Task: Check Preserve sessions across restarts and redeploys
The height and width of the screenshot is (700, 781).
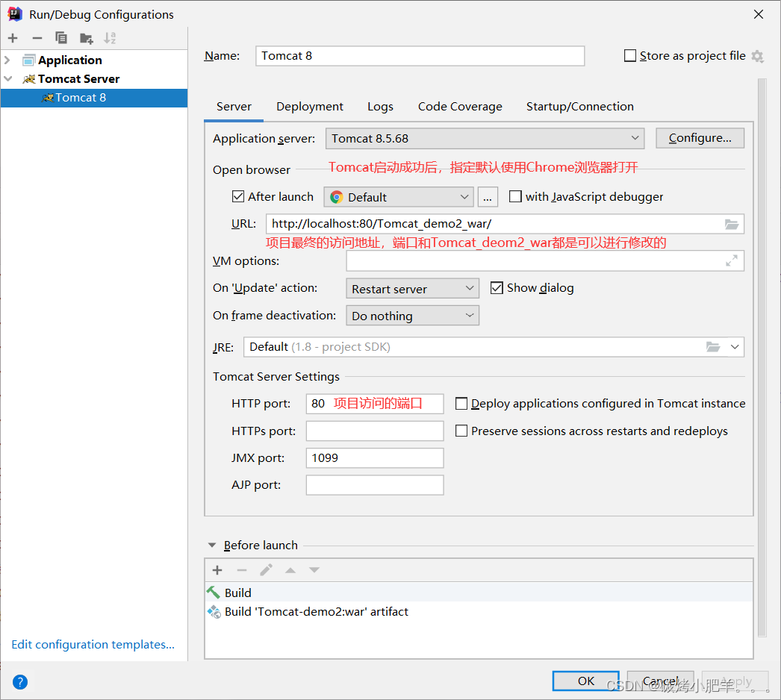Action: [x=461, y=431]
